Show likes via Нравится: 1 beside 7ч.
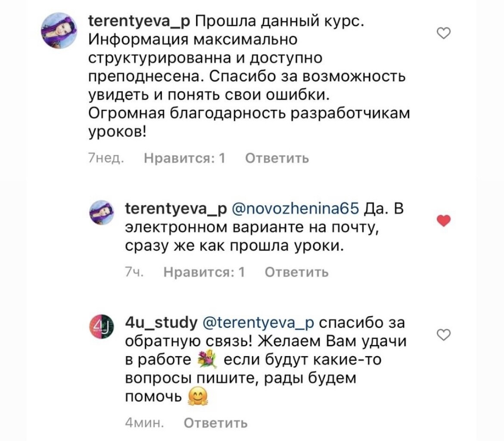The width and height of the screenshot is (504, 441). tap(205, 272)
